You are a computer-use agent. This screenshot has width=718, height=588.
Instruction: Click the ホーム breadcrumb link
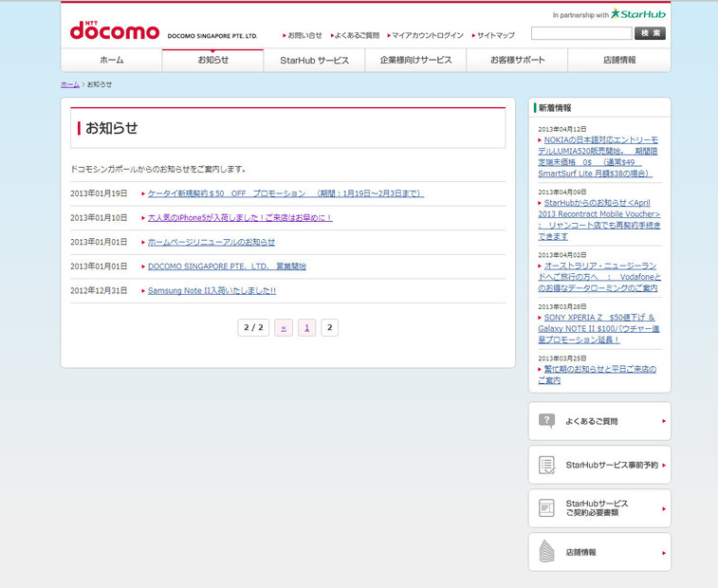click(x=70, y=84)
